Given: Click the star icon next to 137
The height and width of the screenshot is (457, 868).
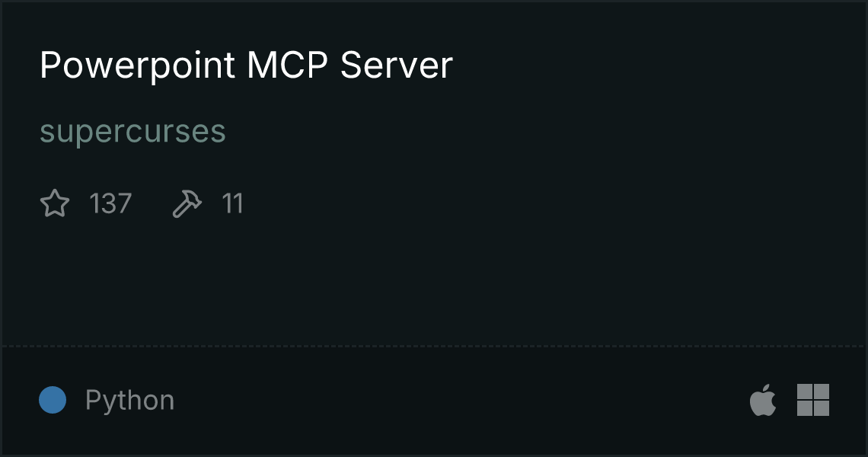Looking at the screenshot, I should (55, 203).
